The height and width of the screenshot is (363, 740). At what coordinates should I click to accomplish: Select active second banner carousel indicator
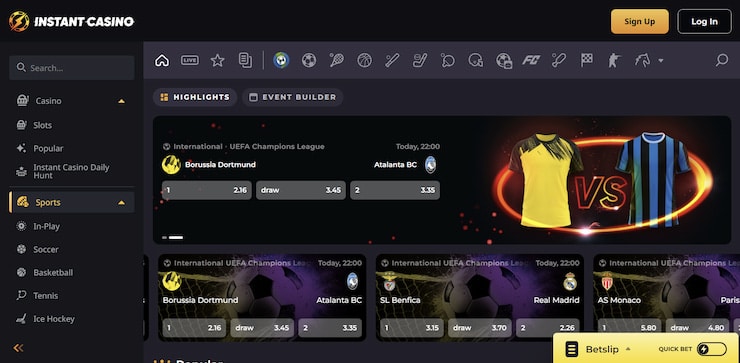pos(176,237)
